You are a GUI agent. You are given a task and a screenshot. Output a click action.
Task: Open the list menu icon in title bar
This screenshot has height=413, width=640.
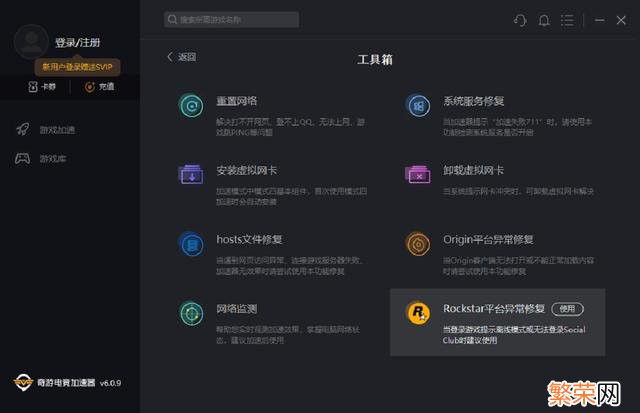[x=567, y=20]
